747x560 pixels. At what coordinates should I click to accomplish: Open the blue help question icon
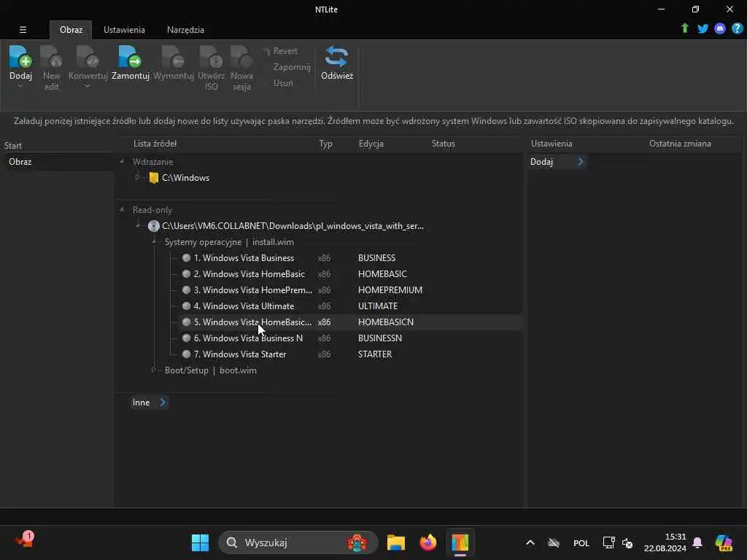(x=737, y=28)
